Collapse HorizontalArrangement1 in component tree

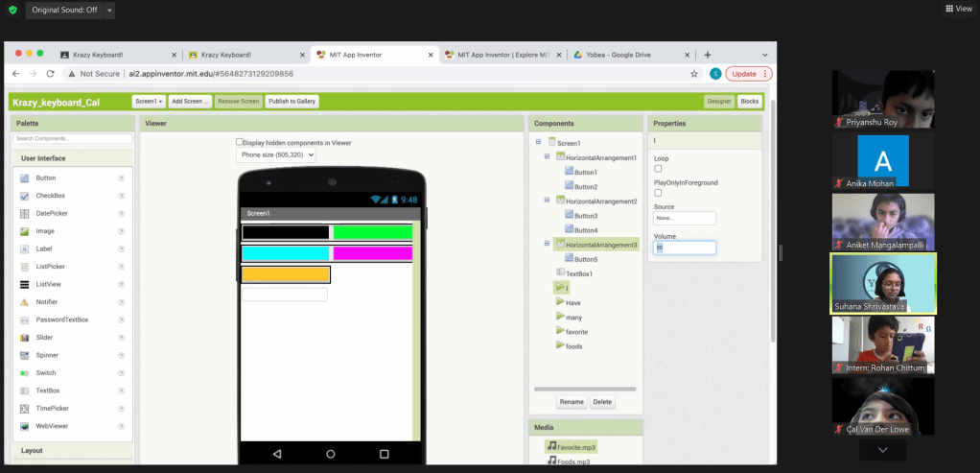point(548,156)
